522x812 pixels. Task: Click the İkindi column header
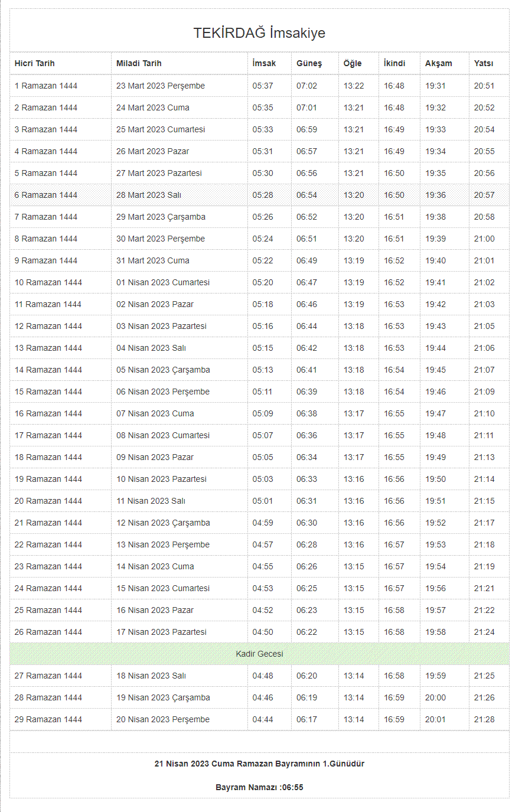coord(394,63)
